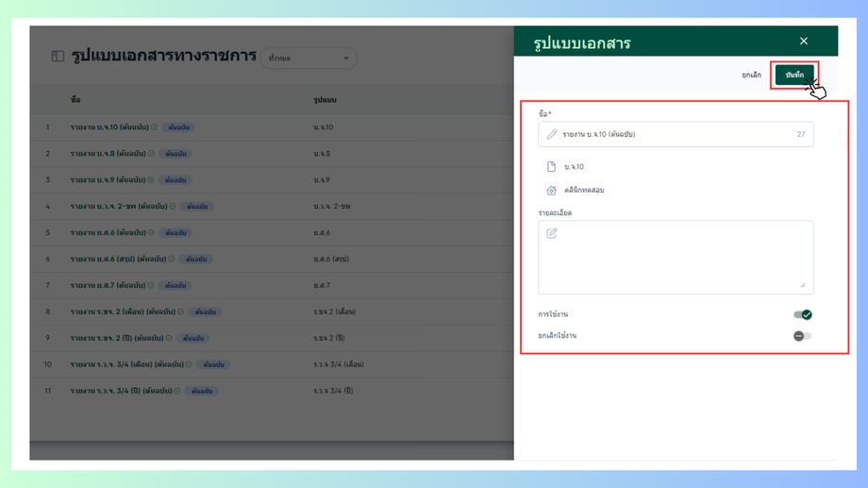Click the บ.จ.10 cell in รูปแบบ column
The width and height of the screenshot is (868, 488).
tap(324, 127)
